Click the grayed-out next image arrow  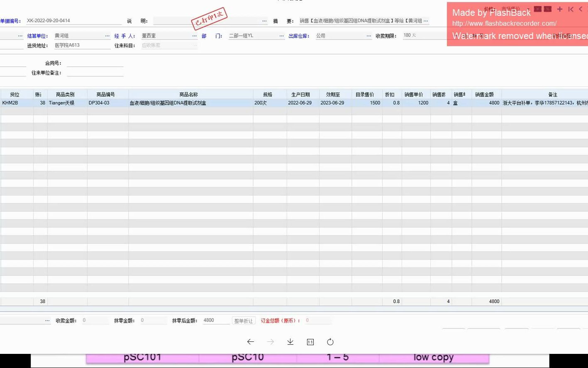coord(270,342)
